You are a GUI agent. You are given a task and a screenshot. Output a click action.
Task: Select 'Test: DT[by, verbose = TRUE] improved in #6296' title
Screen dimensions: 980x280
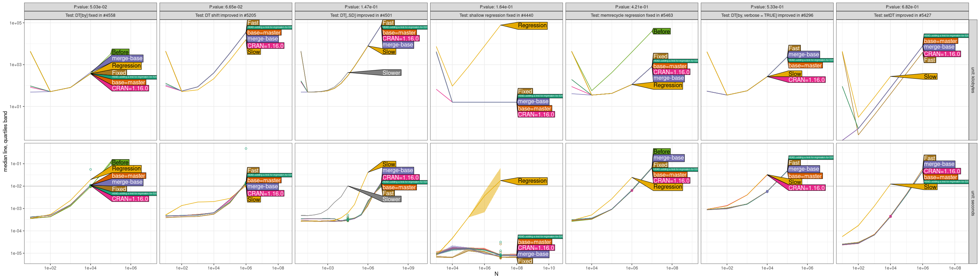[x=767, y=15]
